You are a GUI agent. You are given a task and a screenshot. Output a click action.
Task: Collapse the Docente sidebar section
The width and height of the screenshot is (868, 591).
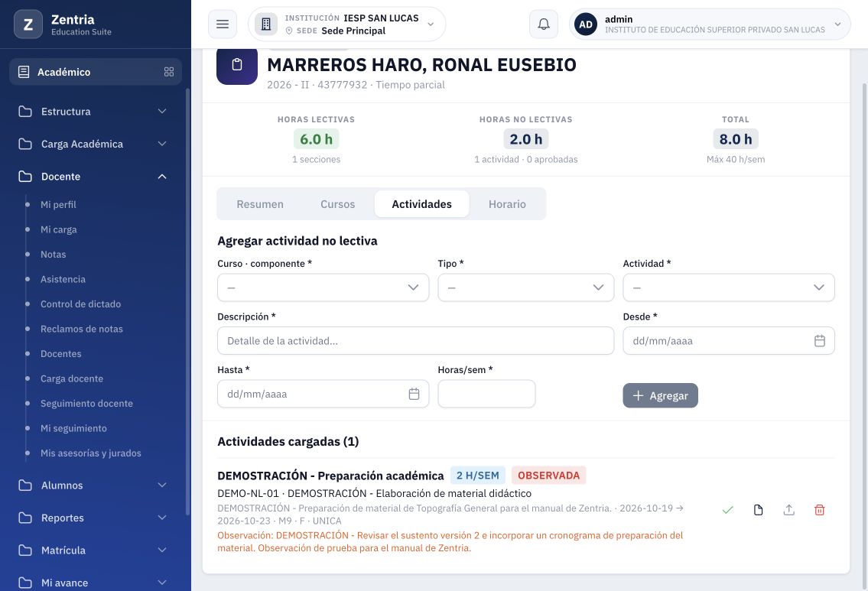(96, 177)
